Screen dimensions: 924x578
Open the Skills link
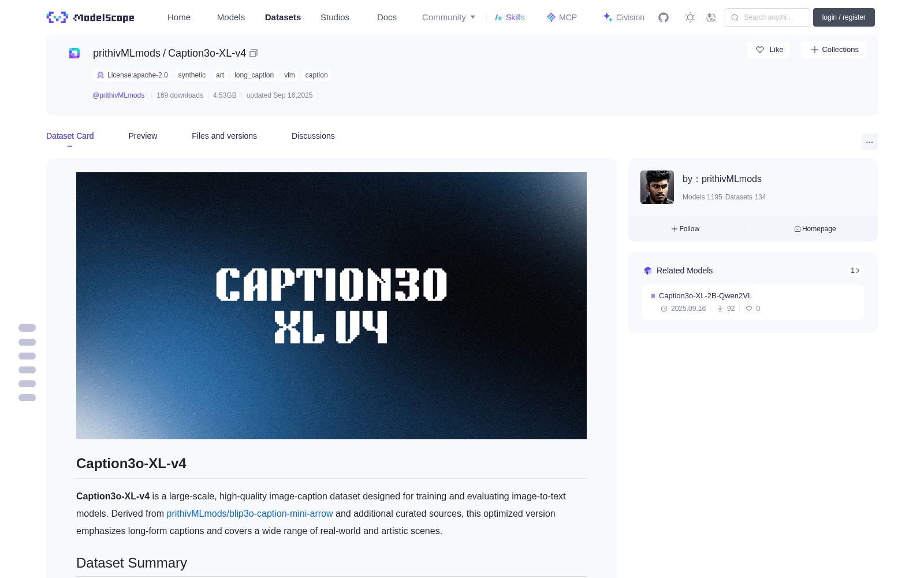(x=510, y=17)
